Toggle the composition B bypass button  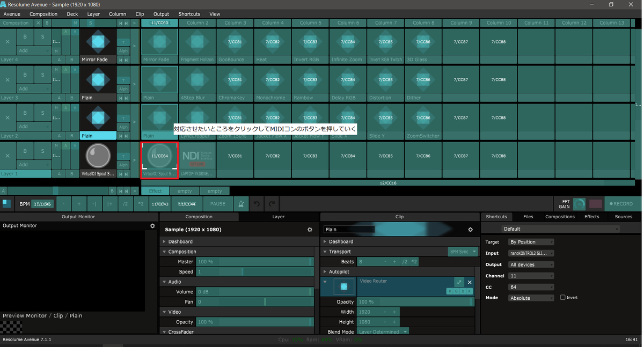click(47, 23)
